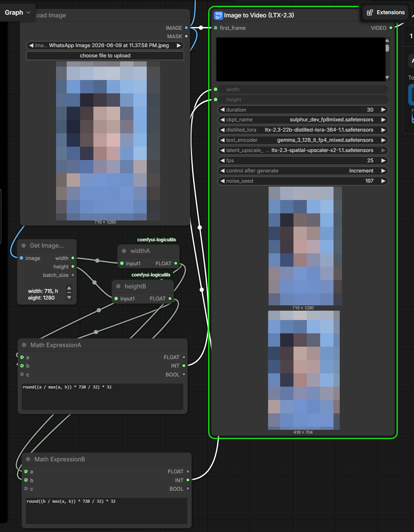The image size is (414, 532).
Task: Click Get Image node text scroll up arrow
Action: [69, 287]
